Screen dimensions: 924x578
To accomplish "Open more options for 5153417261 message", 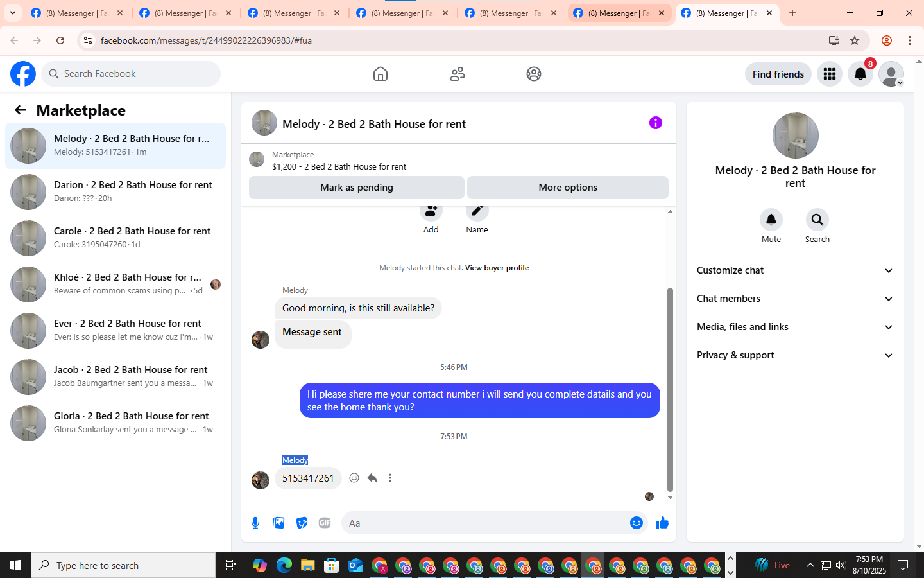I will [x=390, y=478].
